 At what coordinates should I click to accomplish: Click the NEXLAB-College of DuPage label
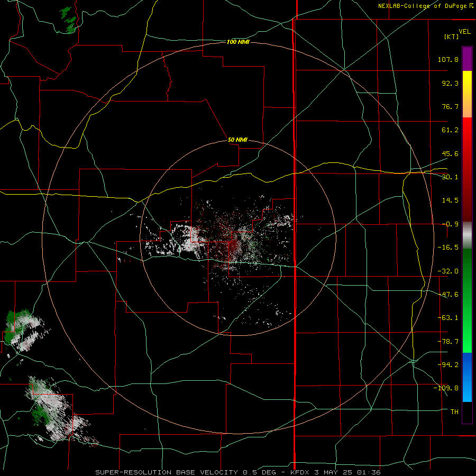[423, 6]
